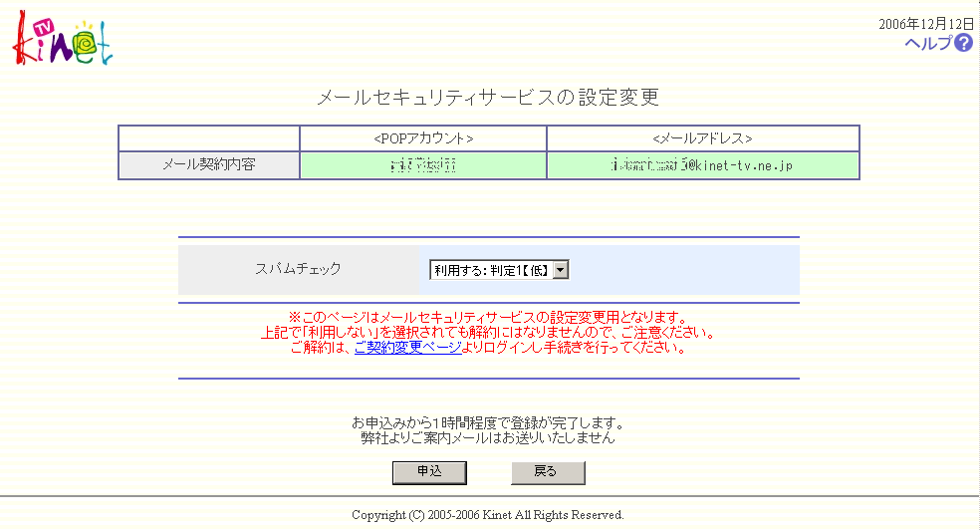Click the date 2006年12月12日
Image resolution: width=980 pixels, height=530 pixels.
click(x=925, y=24)
